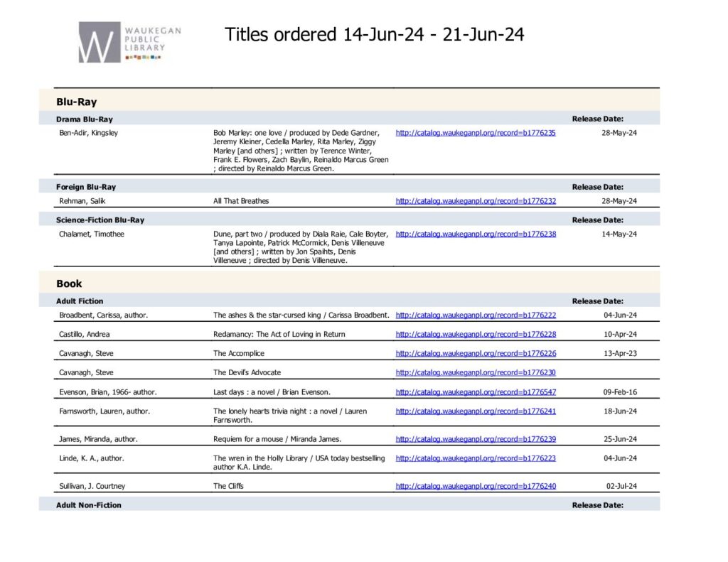Click the 'Science-Fiction Blu-Ray' subheading
This screenshot has width=728, height=562.
(100, 220)
